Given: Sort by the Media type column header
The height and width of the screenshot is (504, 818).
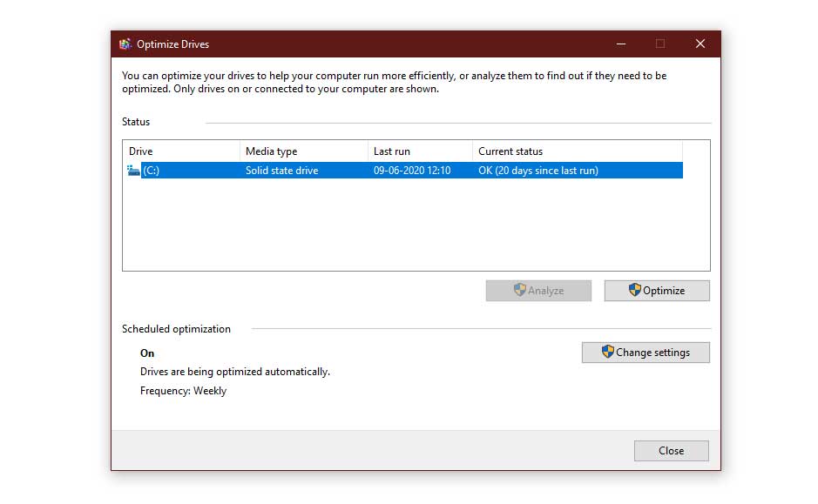Looking at the screenshot, I should click(x=304, y=151).
